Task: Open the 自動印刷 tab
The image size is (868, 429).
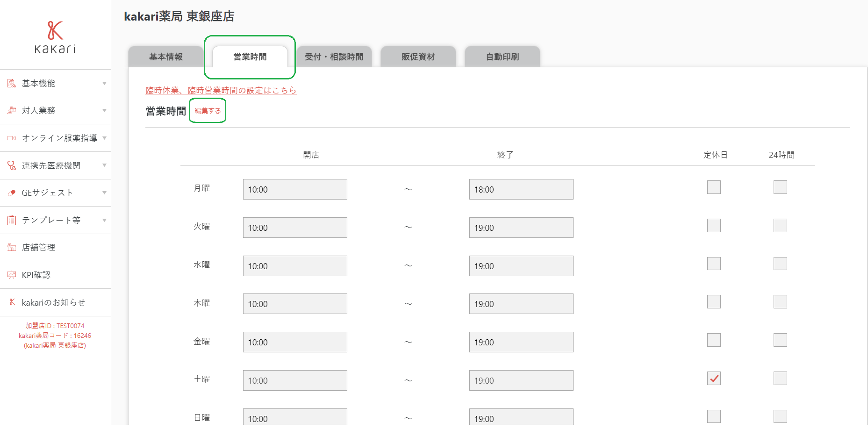Action: tap(502, 57)
